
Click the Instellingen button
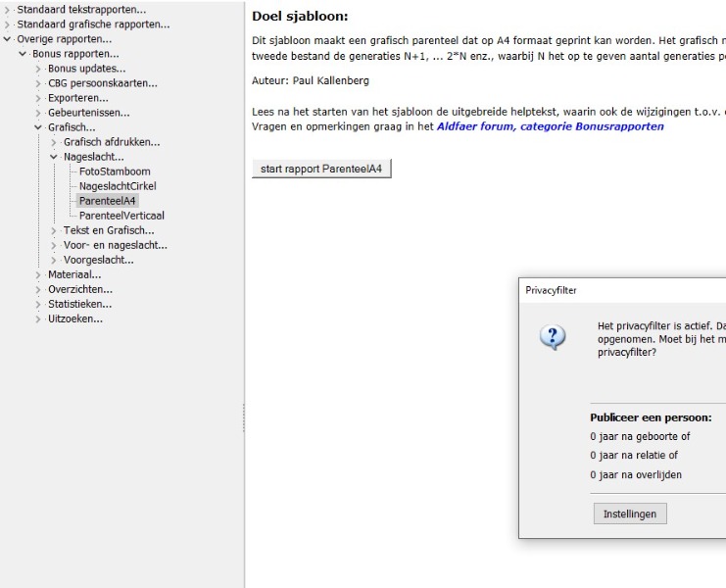(x=630, y=514)
